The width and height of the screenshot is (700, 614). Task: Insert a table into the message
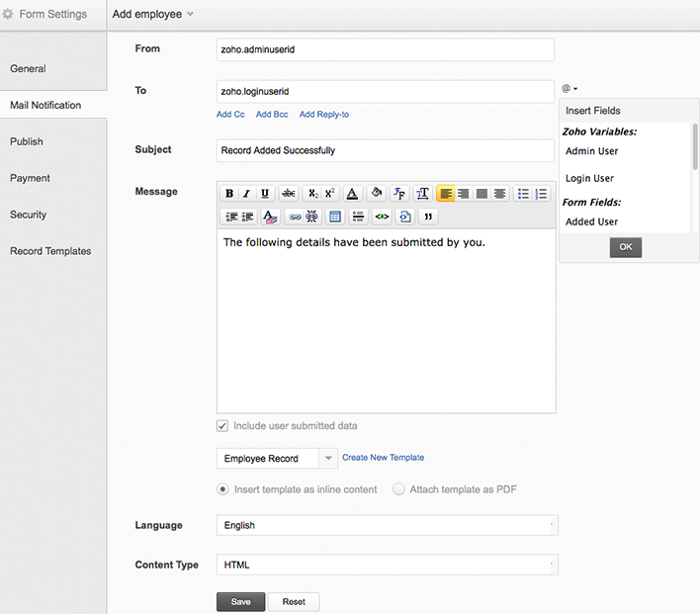(335, 217)
